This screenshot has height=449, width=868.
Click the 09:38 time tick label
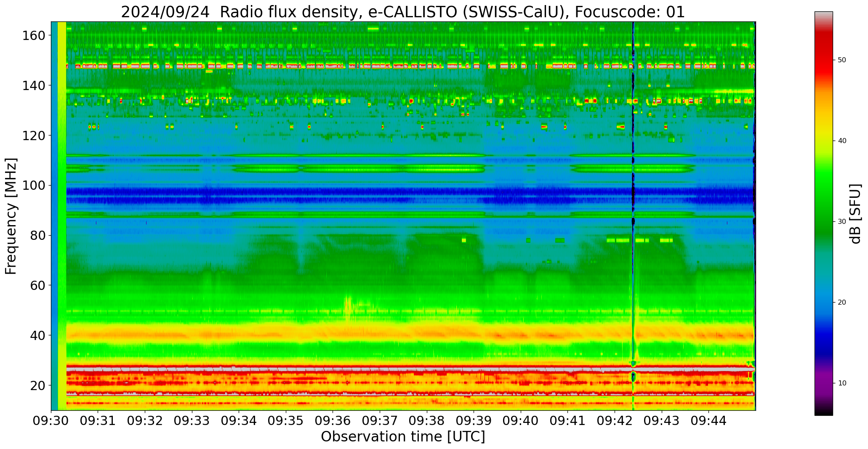coord(427,420)
